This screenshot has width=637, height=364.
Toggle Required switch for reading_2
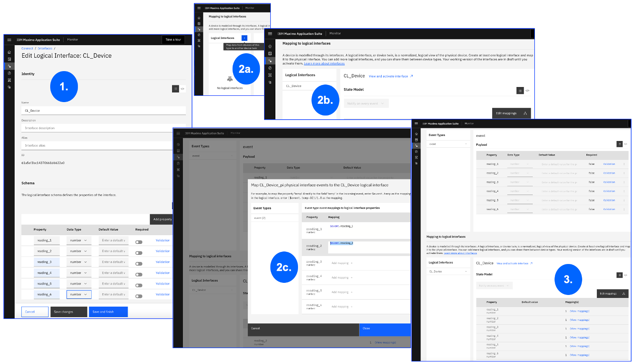139,253
